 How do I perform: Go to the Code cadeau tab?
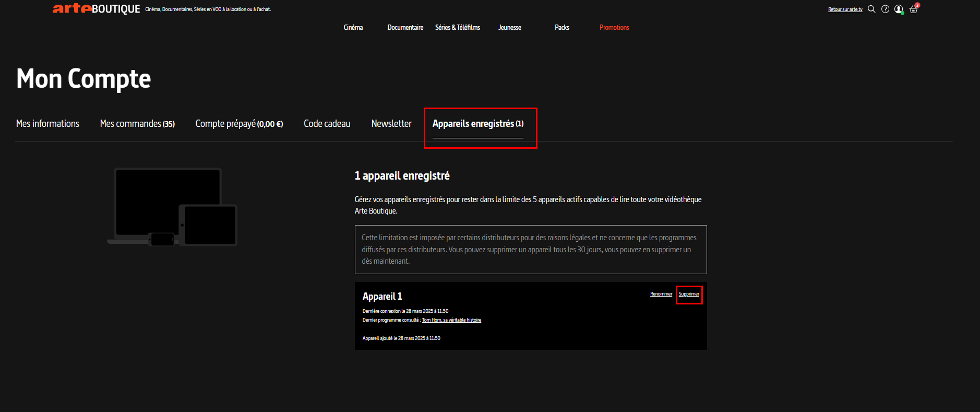coord(327,124)
